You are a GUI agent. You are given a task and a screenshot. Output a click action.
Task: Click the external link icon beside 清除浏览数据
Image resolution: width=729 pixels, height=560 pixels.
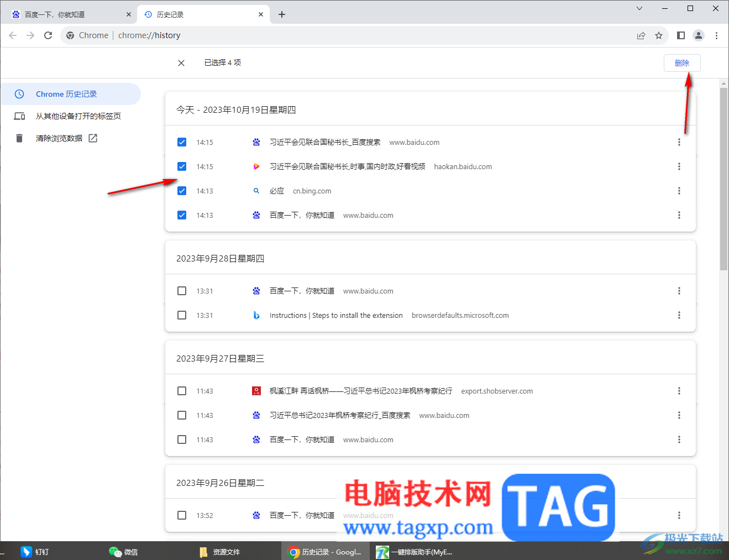(x=92, y=138)
